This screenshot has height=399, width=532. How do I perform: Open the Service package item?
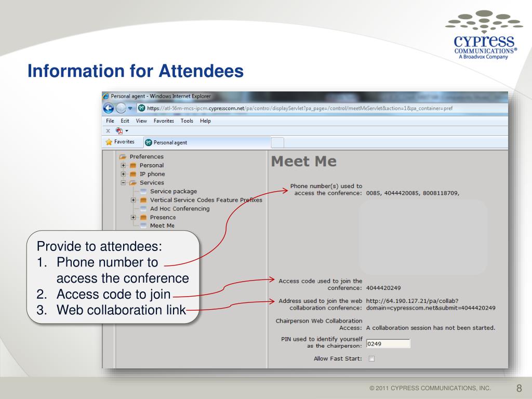(174, 191)
